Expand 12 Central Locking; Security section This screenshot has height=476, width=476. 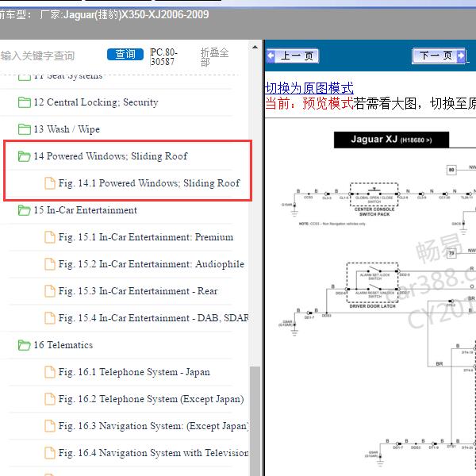(x=96, y=102)
